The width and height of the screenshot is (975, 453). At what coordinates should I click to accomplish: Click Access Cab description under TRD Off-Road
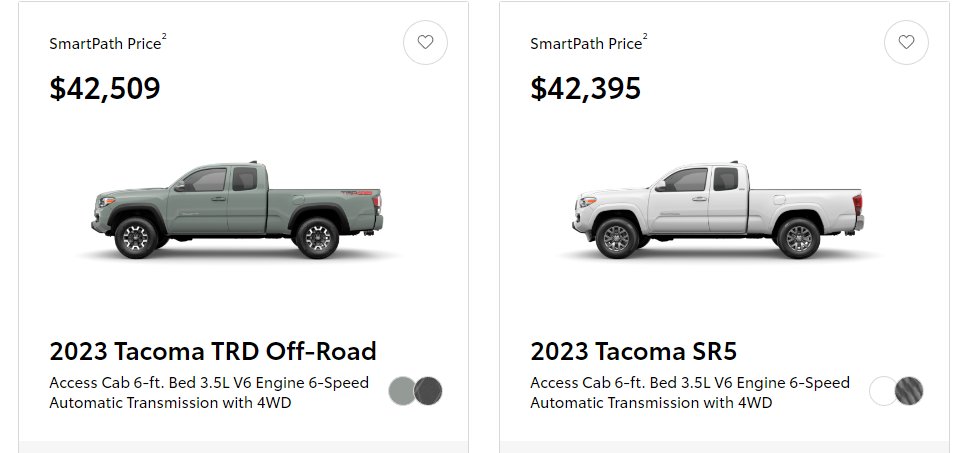[209, 393]
